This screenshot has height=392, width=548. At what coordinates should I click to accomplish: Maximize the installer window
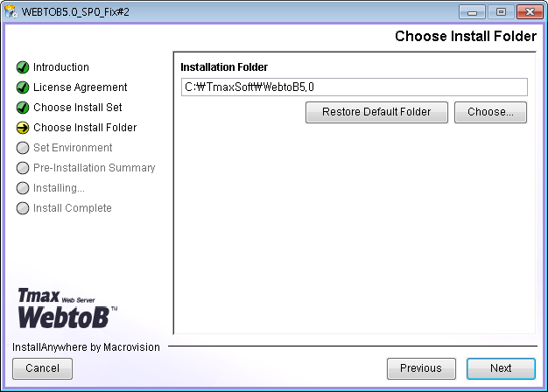(x=501, y=12)
